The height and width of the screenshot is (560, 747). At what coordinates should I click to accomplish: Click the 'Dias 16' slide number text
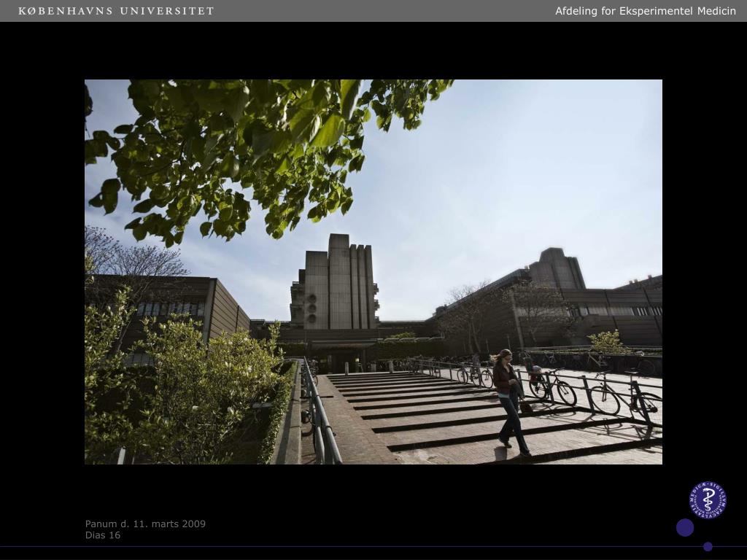(x=103, y=535)
